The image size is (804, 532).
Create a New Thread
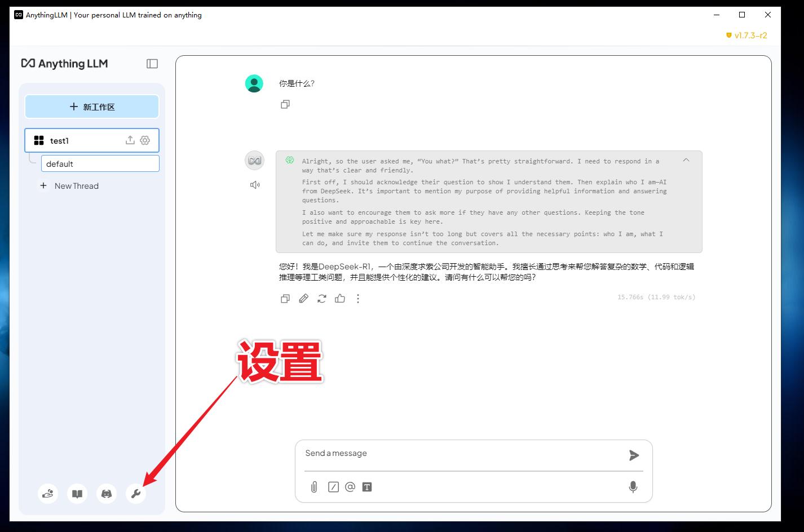point(69,186)
